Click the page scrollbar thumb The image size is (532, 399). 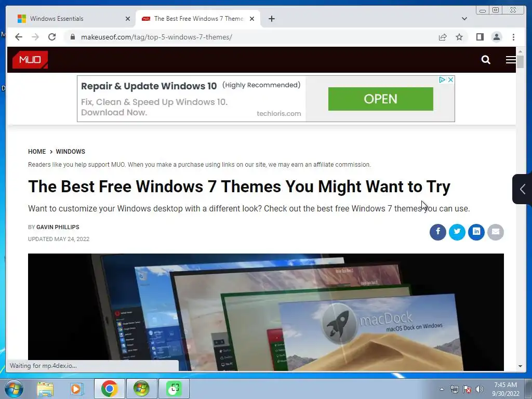(520, 61)
